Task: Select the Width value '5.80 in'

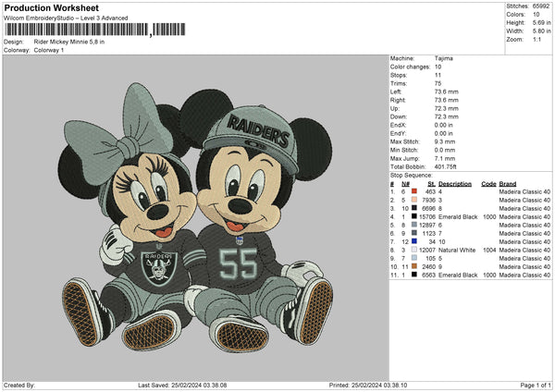Action: tap(542, 31)
